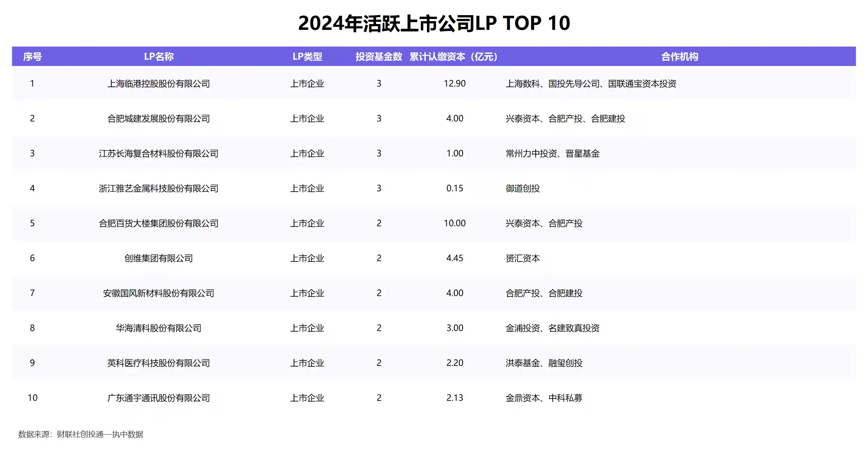Click partners 金鼎资本、中科私募
This screenshot has width=868, height=454.
(544, 398)
